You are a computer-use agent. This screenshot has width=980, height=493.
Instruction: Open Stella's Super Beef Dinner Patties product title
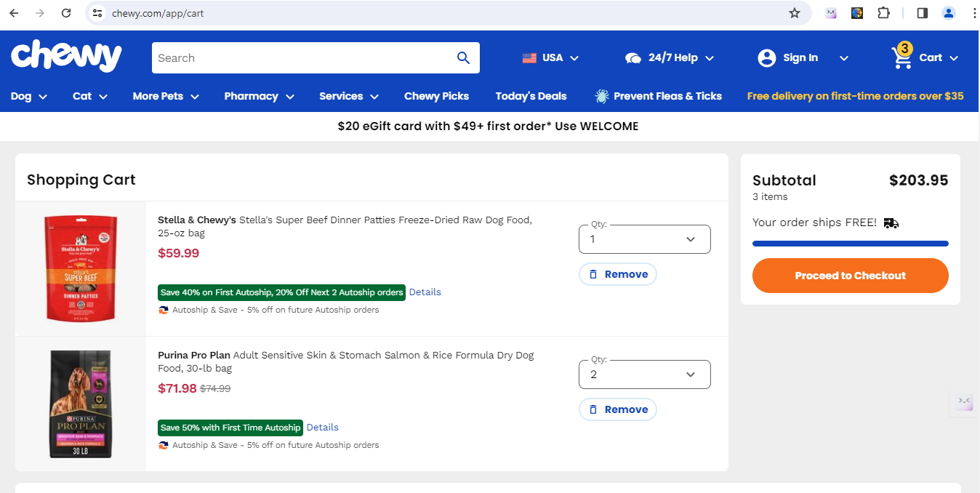pyautogui.click(x=345, y=227)
